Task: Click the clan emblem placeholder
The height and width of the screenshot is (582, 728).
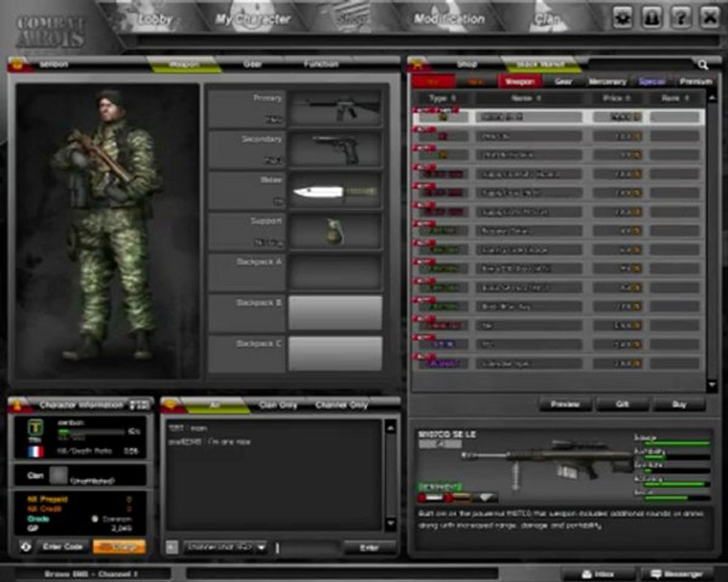Action: pyautogui.click(x=58, y=476)
